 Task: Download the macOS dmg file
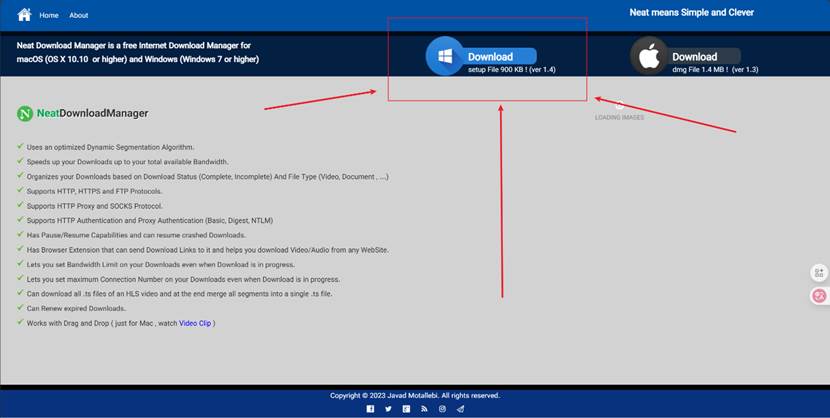[x=705, y=56]
